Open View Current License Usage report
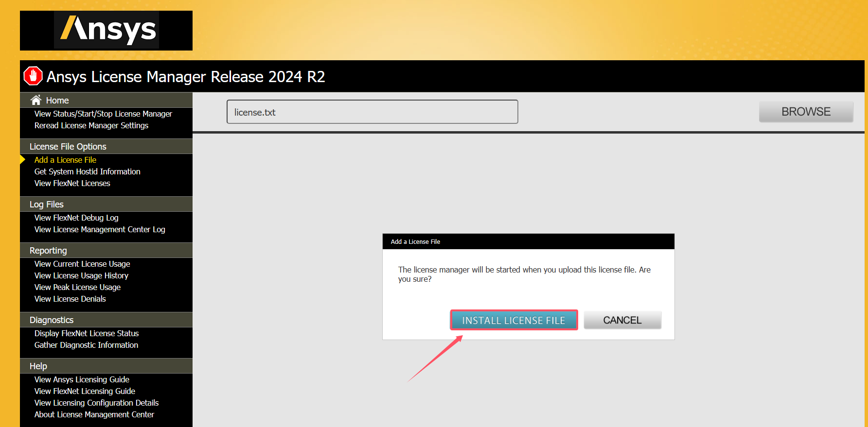Viewport: 868px width, 427px height. (82, 264)
